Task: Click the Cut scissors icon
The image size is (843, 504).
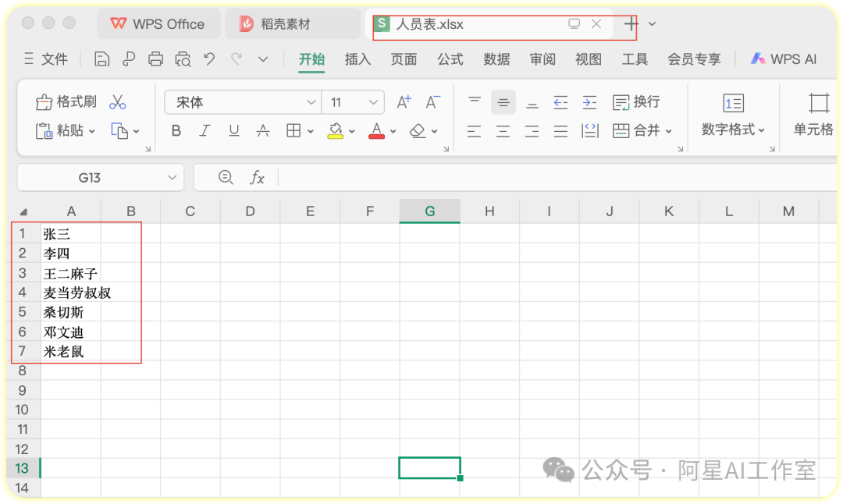Action: pyautogui.click(x=117, y=101)
